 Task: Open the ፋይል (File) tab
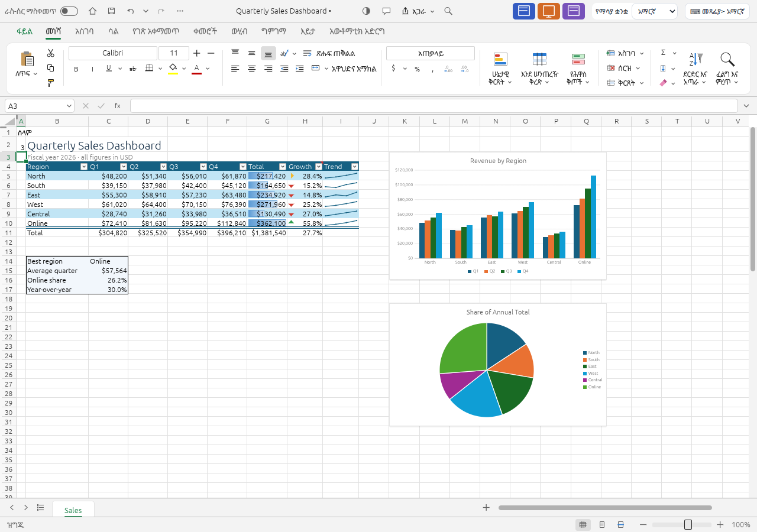click(25, 31)
